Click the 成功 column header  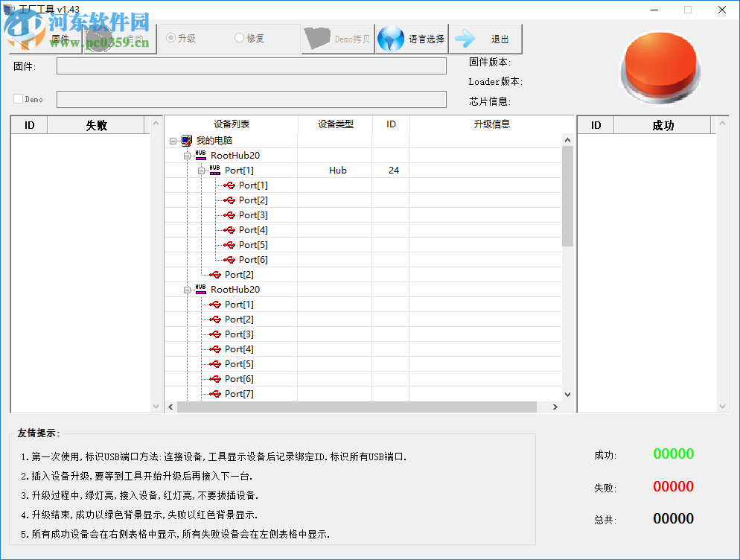(663, 125)
